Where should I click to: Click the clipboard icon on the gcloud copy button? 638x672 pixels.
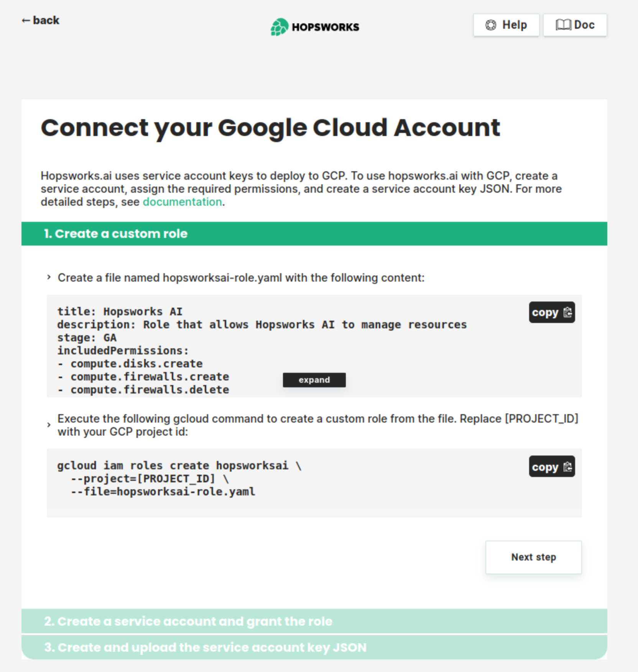click(x=568, y=466)
